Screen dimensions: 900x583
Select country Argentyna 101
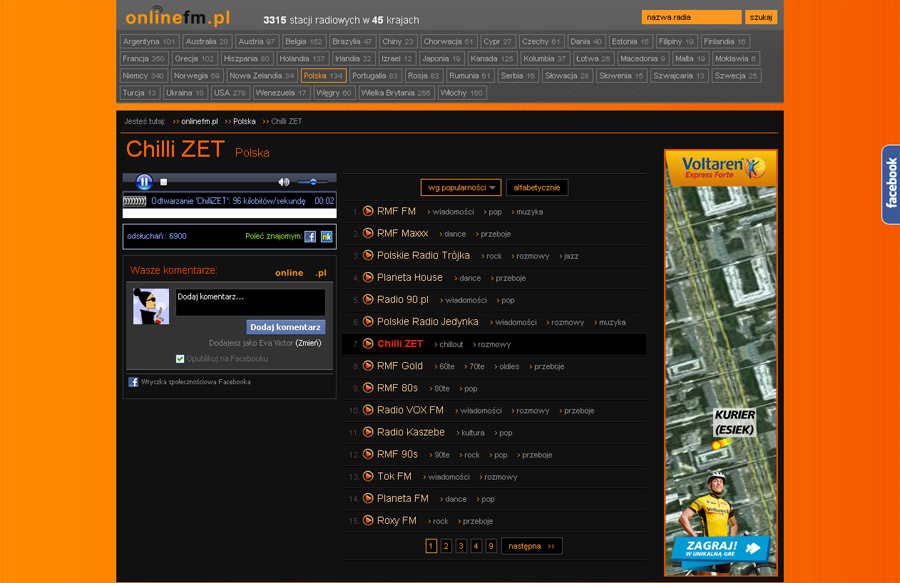(149, 41)
